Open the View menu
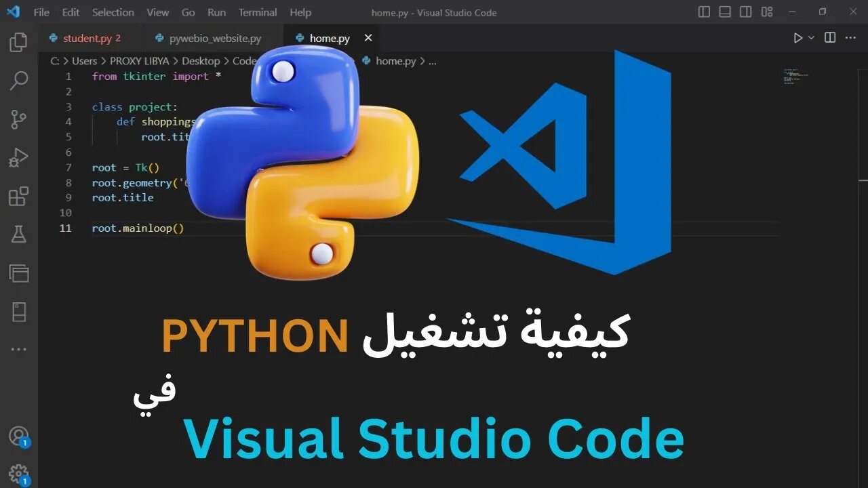The height and width of the screenshot is (488, 868). 158,12
